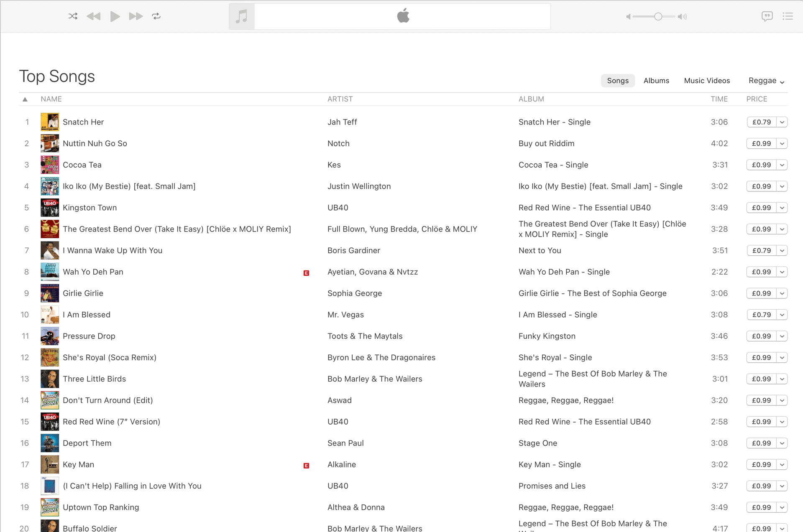
Task: Mute using the low-volume speaker icon
Action: point(628,17)
